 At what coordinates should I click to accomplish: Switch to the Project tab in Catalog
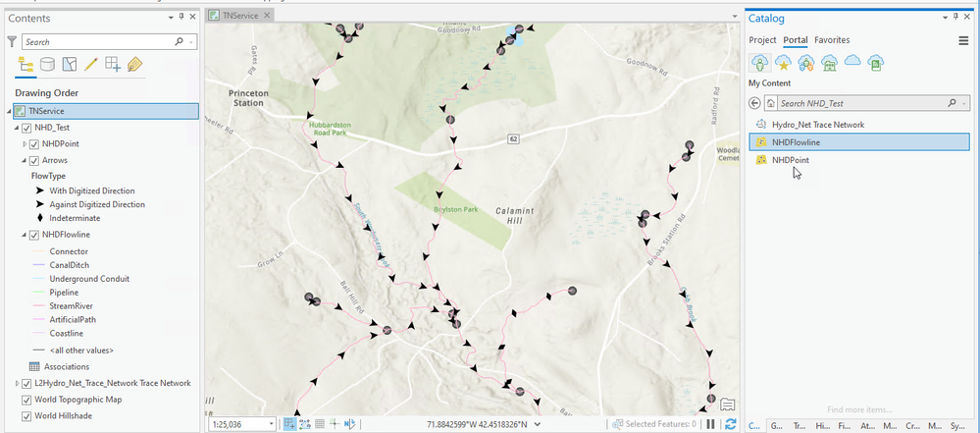click(762, 40)
